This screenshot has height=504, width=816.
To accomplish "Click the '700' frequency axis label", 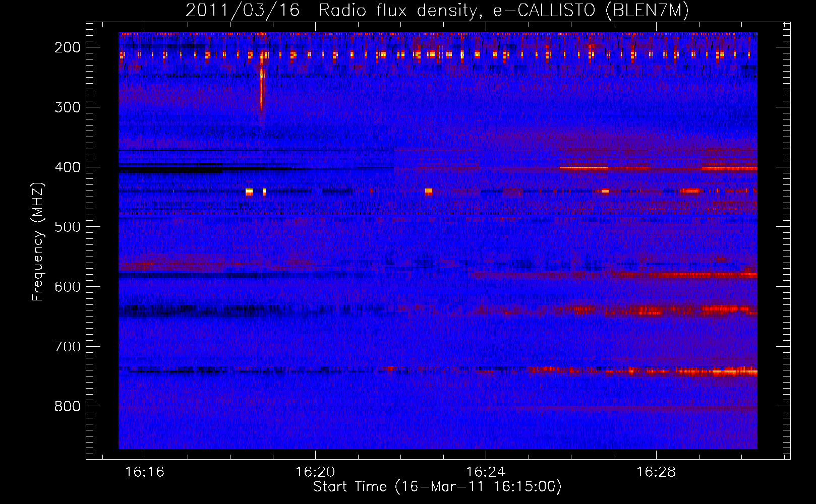I will 68,347.
